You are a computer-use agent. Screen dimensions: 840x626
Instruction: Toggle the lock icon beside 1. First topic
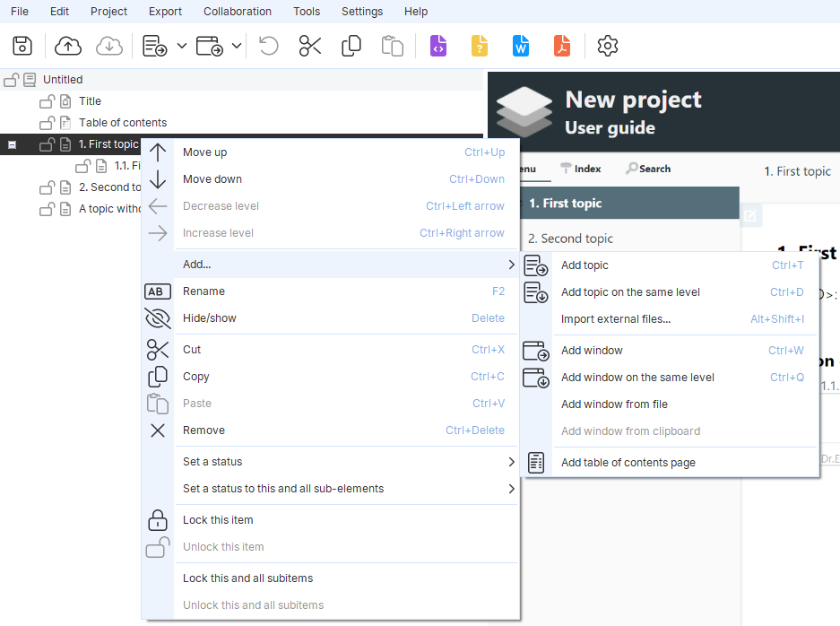pos(48,144)
